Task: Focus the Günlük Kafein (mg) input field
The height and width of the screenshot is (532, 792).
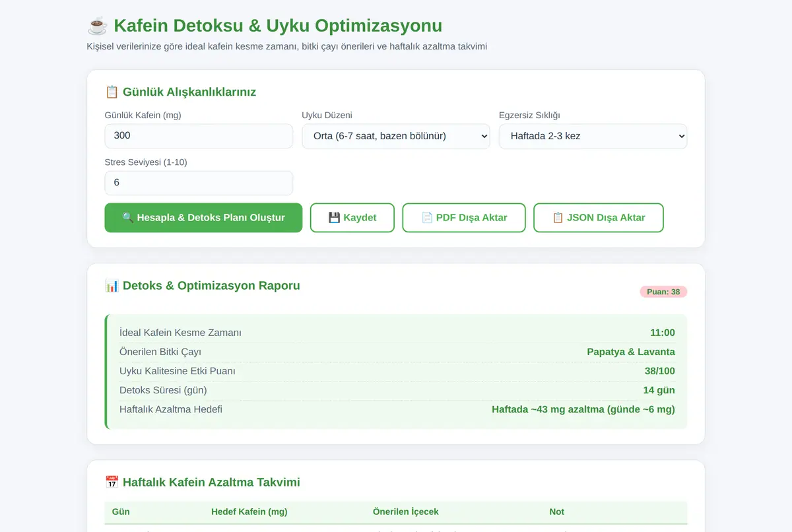Action: [x=199, y=136]
